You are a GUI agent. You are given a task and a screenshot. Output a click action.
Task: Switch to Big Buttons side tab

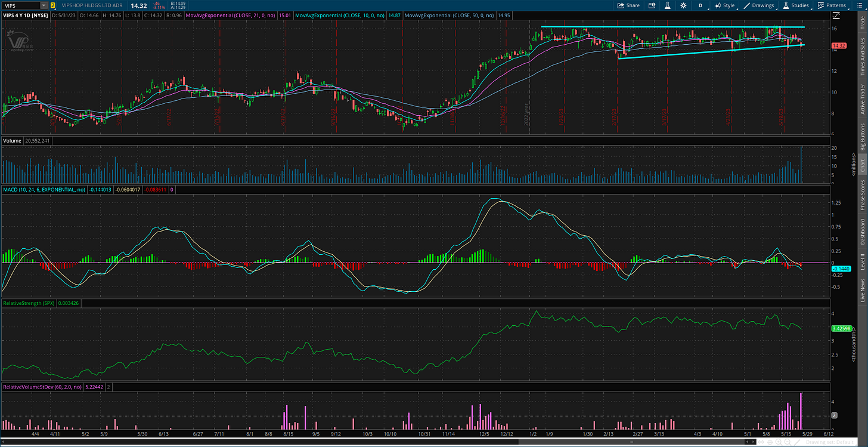click(x=863, y=137)
